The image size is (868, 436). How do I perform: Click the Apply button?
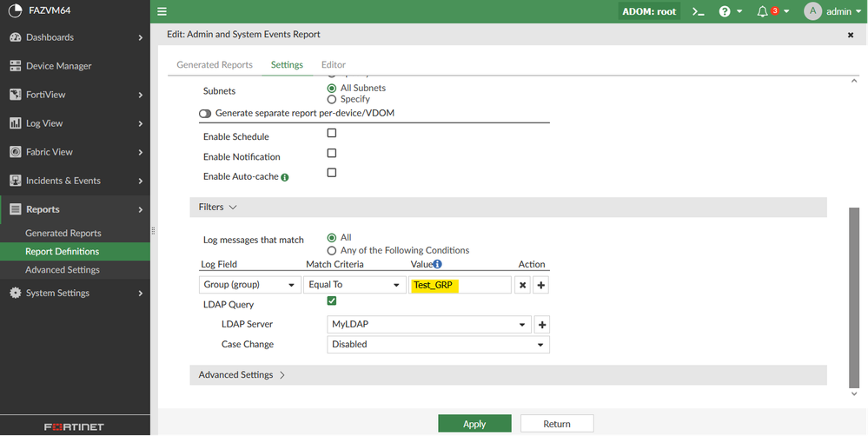point(474,424)
